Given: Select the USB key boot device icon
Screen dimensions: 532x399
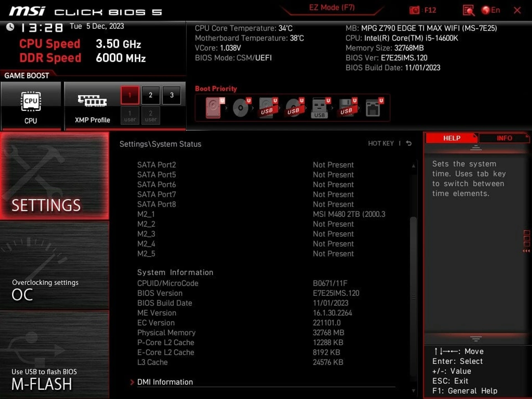Looking at the screenshot, I should 321,108.
